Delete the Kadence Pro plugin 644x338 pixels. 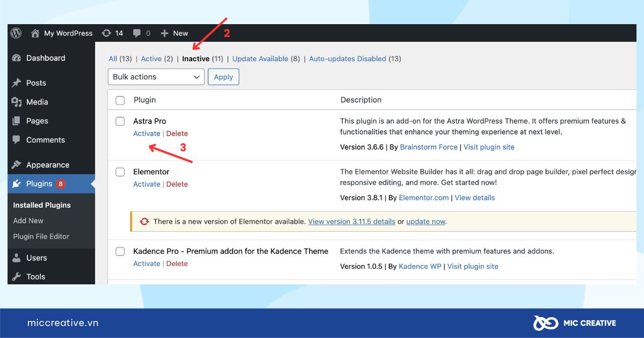(x=177, y=263)
